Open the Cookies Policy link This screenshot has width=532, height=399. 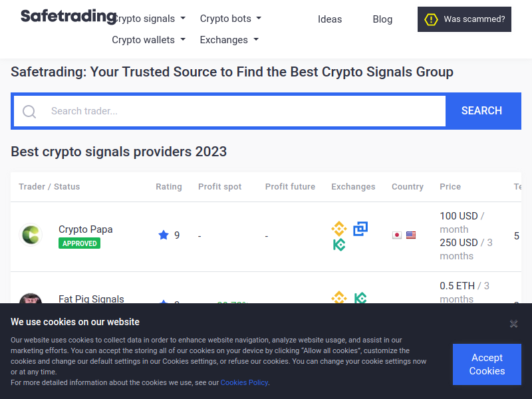[x=244, y=382]
